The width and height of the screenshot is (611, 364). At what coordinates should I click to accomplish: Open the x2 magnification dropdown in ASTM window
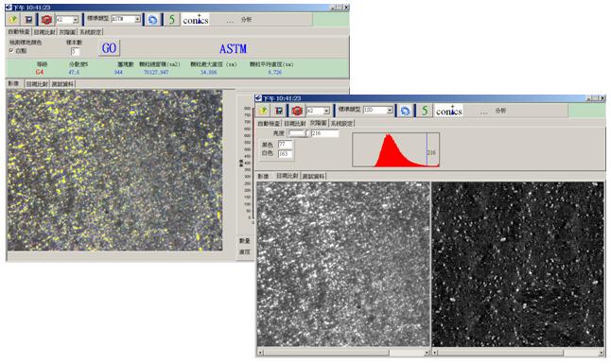coord(76,20)
